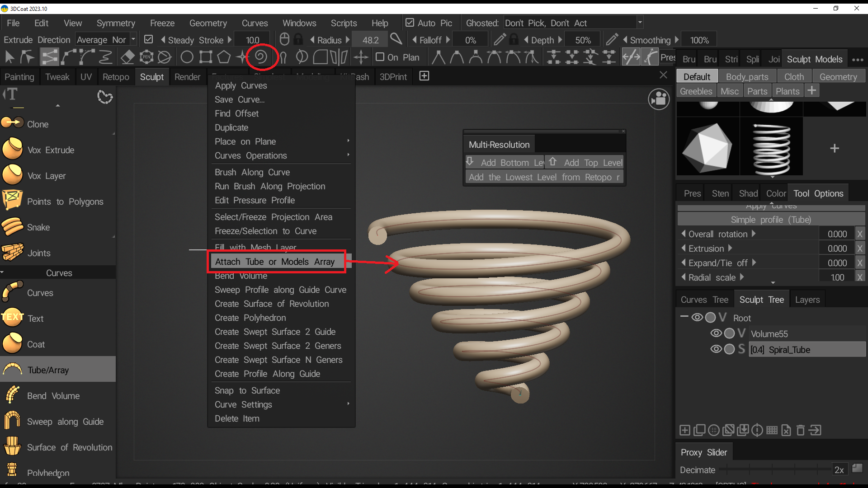This screenshot has width=868, height=488.
Task: Click add new volume plus icon in Sculpt Tree
Action: [684, 430]
